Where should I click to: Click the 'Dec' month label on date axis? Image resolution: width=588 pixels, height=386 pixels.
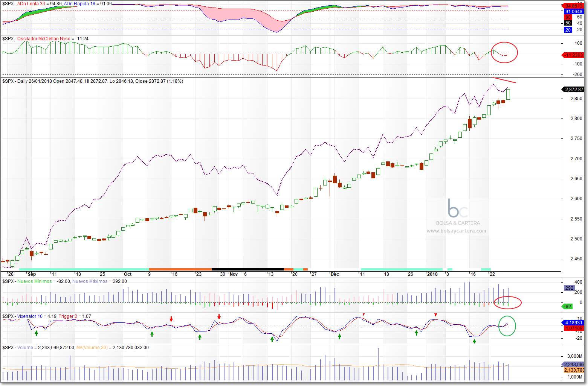point(334,274)
